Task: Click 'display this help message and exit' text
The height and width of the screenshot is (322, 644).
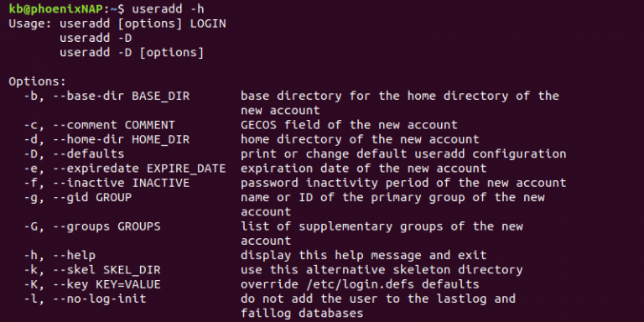Action: [x=363, y=256]
